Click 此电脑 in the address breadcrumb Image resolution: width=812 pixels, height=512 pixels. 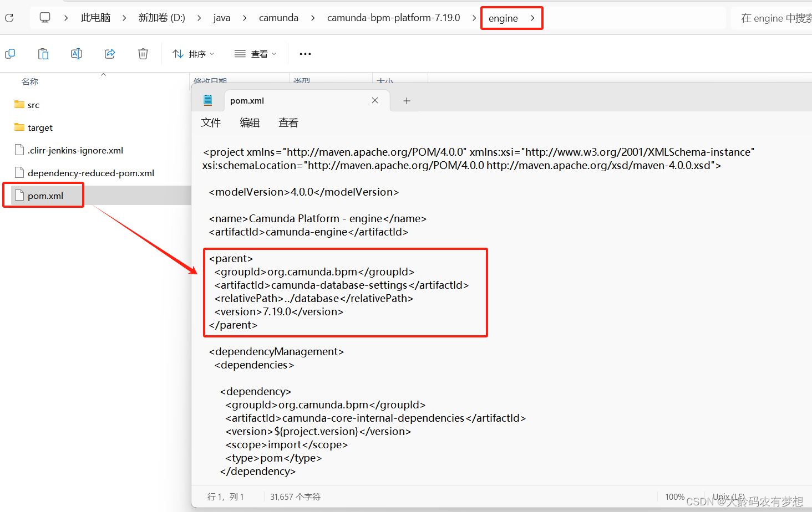click(96, 18)
